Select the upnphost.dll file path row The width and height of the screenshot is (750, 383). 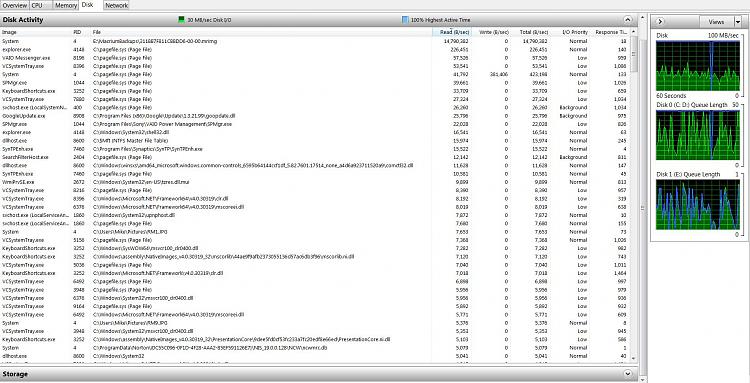316,215
